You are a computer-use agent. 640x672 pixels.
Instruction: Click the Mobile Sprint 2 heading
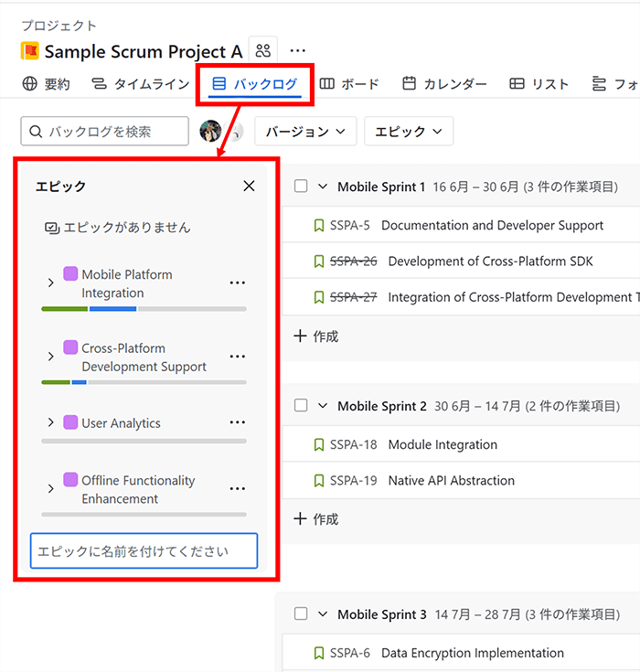[x=382, y=406]
